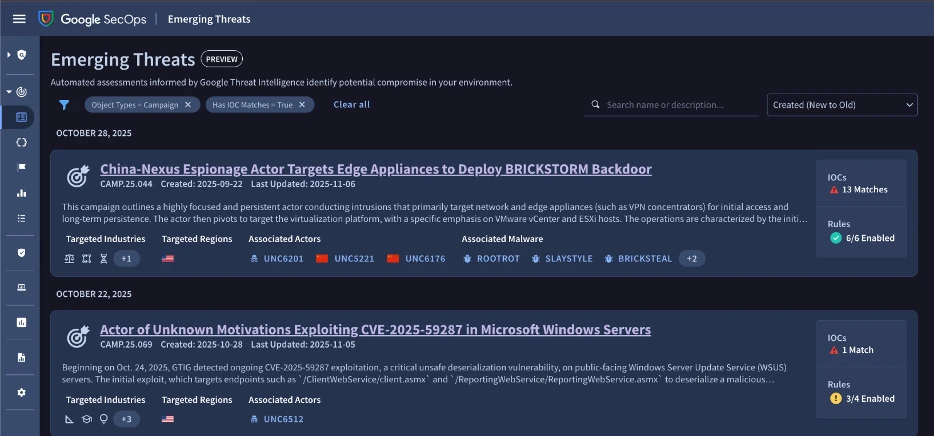Screen dimensions: 934x436
Task: Click the flag icon in sidebar
Action: [21, 167]
